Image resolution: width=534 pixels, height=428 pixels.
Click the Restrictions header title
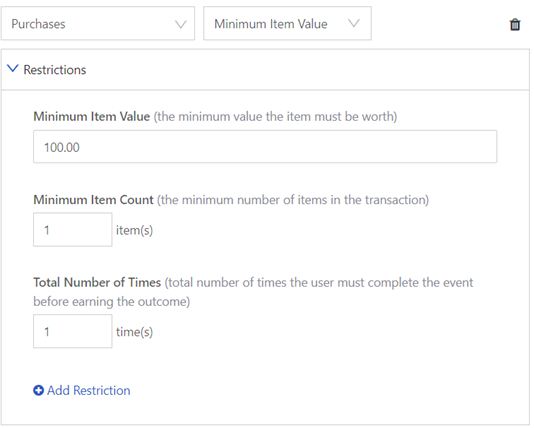click(x=55, y=70)
